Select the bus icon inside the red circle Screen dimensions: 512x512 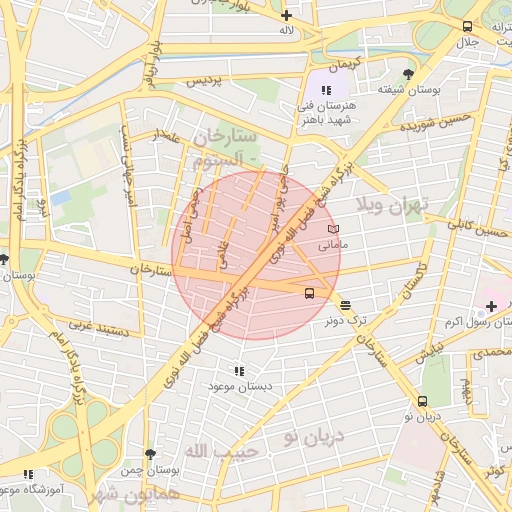pos(309,293)
